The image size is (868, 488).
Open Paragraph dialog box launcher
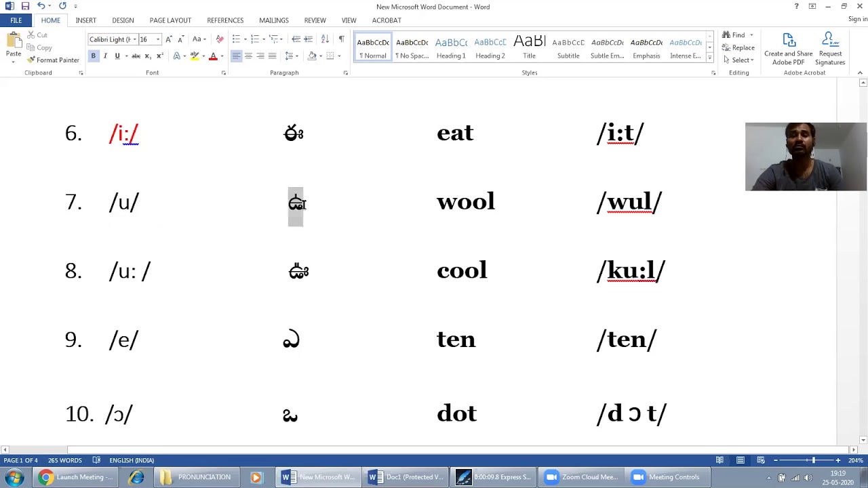(346, 73)
